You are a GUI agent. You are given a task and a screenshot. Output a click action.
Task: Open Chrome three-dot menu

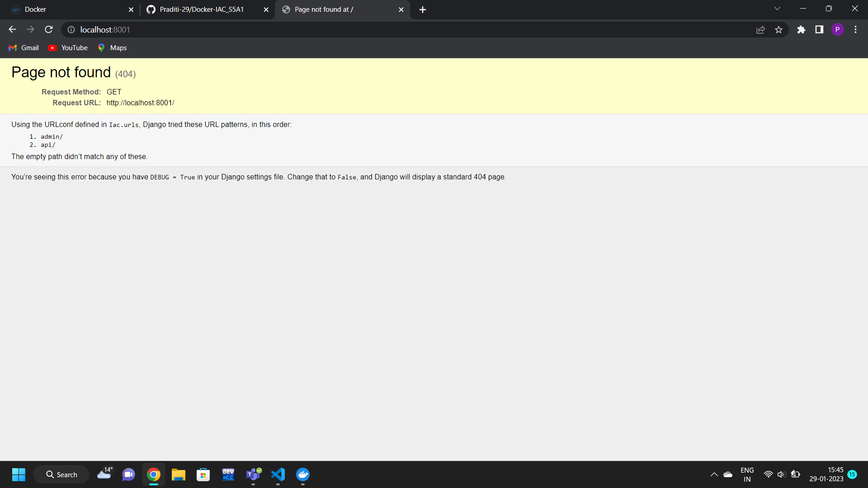(855, 30)
